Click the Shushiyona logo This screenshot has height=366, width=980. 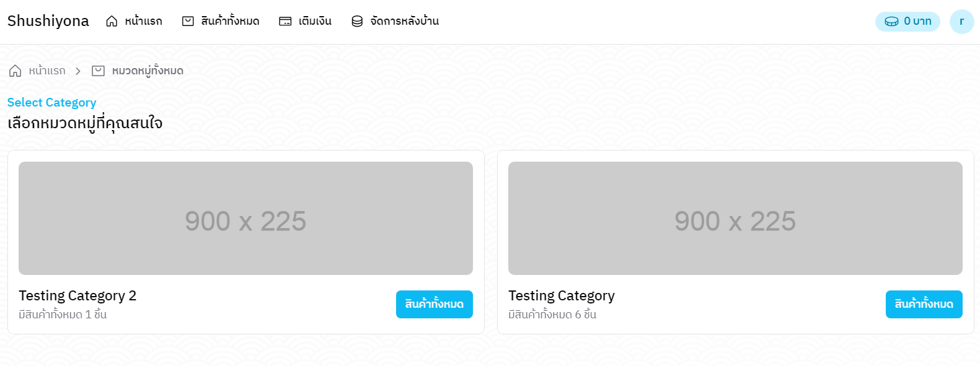(48, 20)
